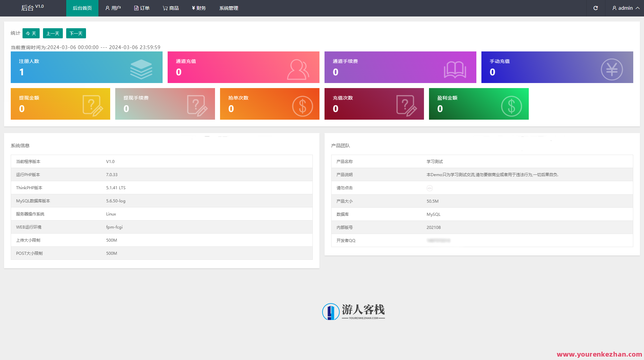Image resolution: width=644 pixels, height=360 pixels.
Task: Click the yen icon on 手动充值 card
Action: [611, 70]
